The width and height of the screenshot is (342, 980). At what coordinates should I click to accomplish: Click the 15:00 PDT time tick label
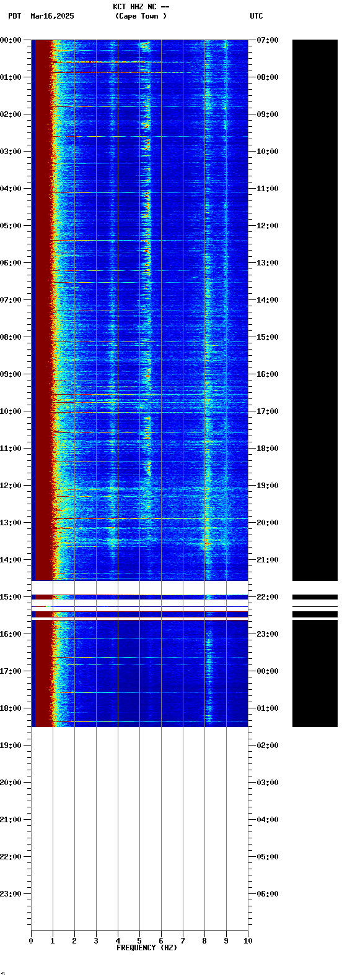tap(11, 597)
